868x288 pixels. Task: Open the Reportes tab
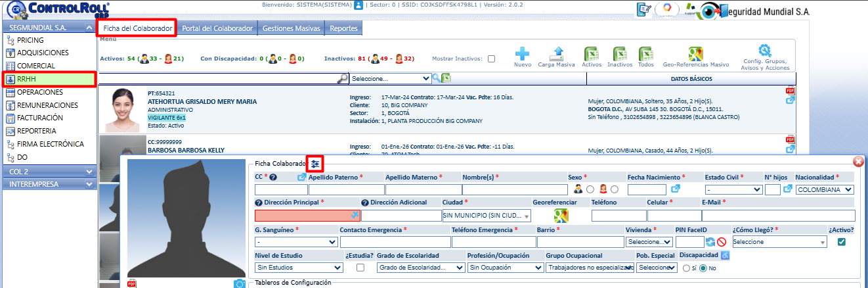[343, 29]
